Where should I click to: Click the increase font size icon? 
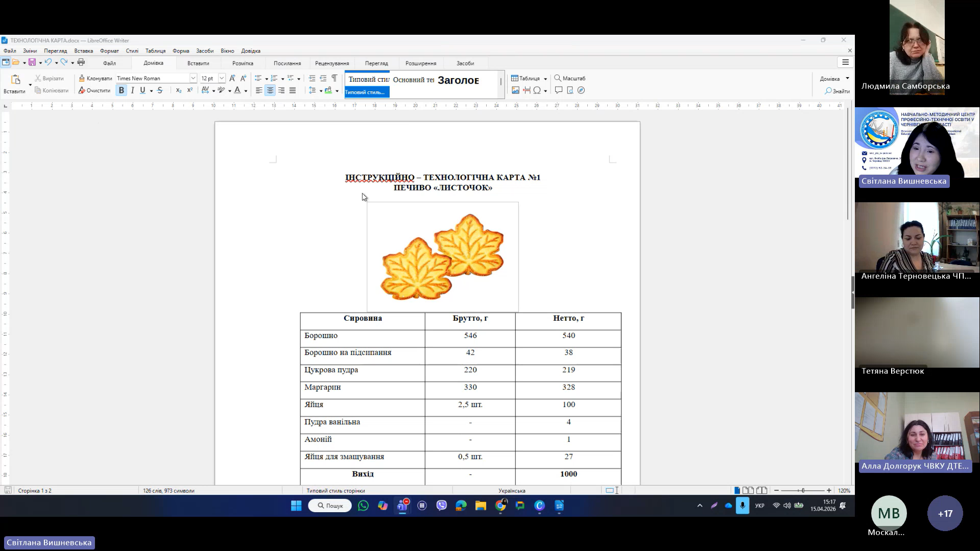click(x=232, y=78)
